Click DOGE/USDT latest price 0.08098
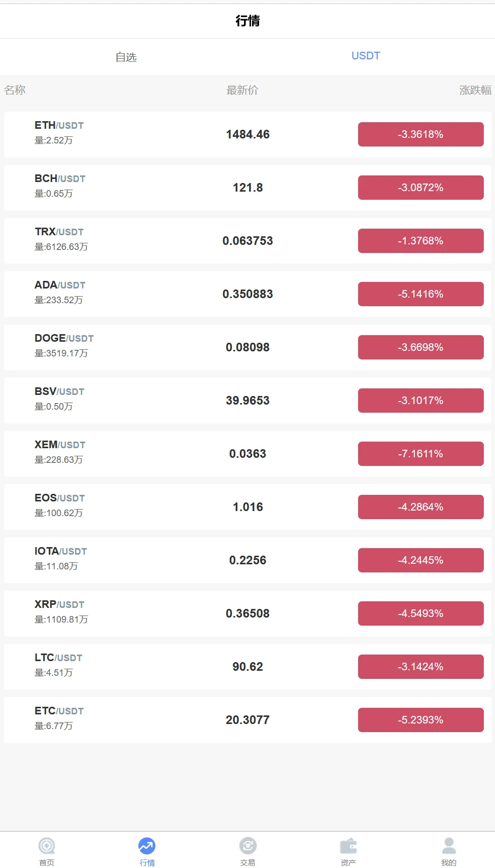 click(247, 347)
